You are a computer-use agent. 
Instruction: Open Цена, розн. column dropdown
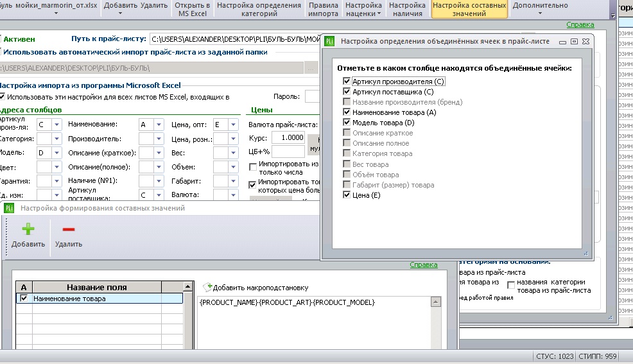pos(233,139)
